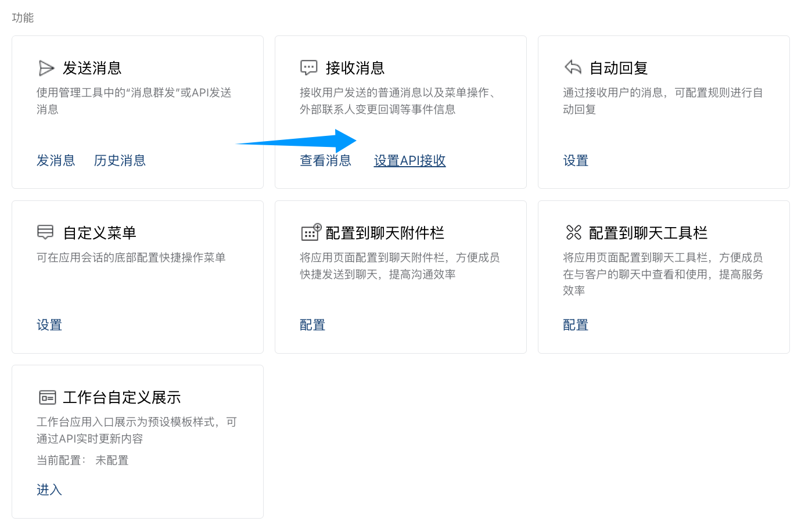Click the 接收消息 card title
The image size is (812, 532).
coord(355,68)
